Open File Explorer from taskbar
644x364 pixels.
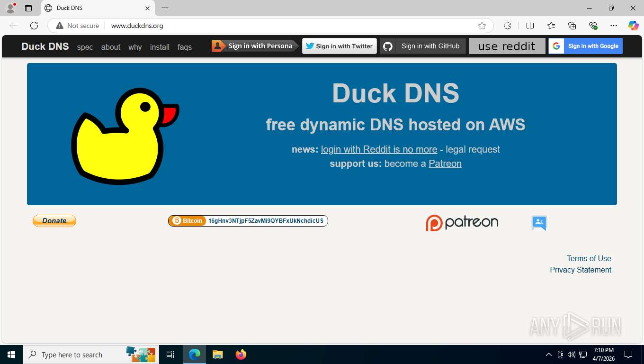pyautogui.click(x=217, y=355)
